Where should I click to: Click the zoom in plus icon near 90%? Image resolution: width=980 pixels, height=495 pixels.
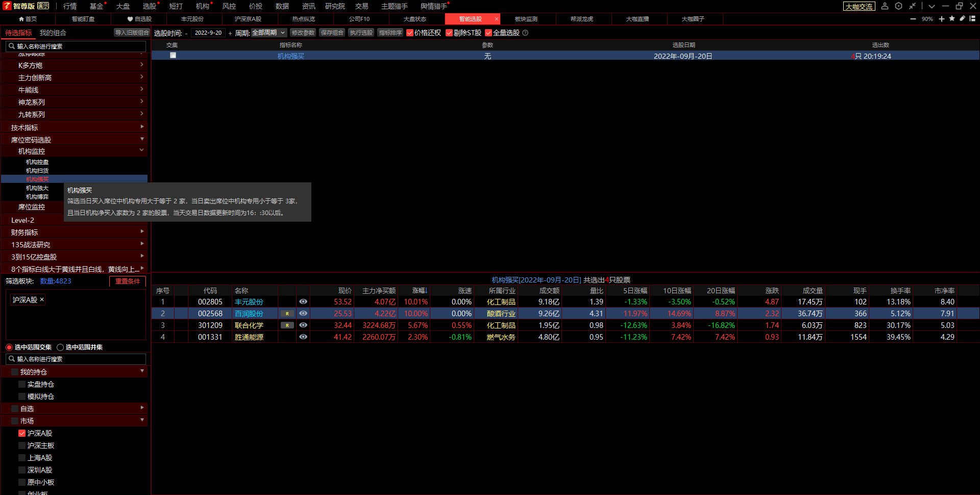pyautogui.click(x=942, y=19)
